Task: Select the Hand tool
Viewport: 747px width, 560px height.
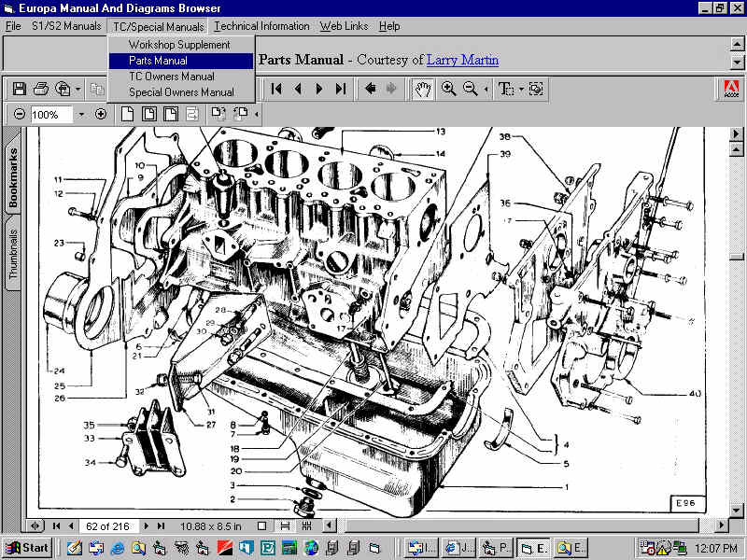Action: 423,89
